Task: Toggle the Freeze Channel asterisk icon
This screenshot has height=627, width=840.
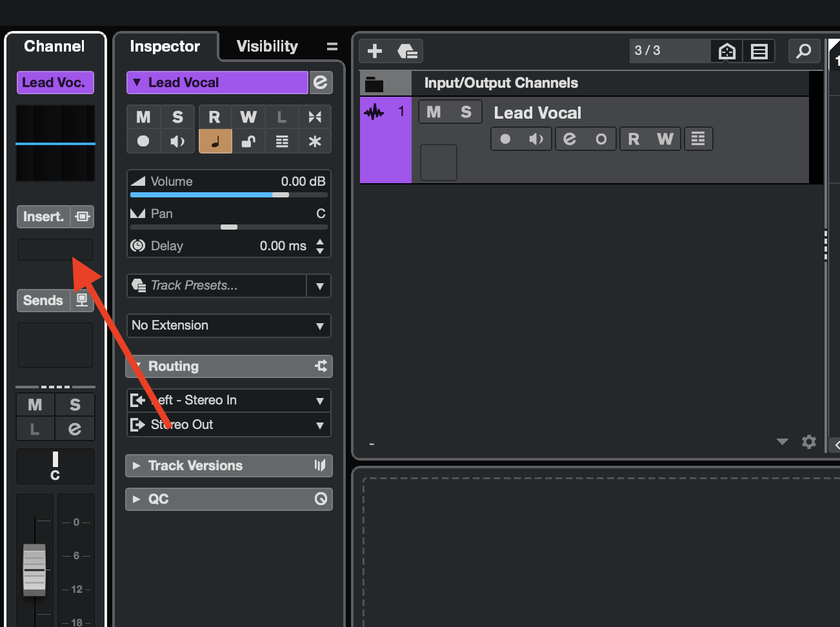Action: pyautogui.click(x=315, y=141)
